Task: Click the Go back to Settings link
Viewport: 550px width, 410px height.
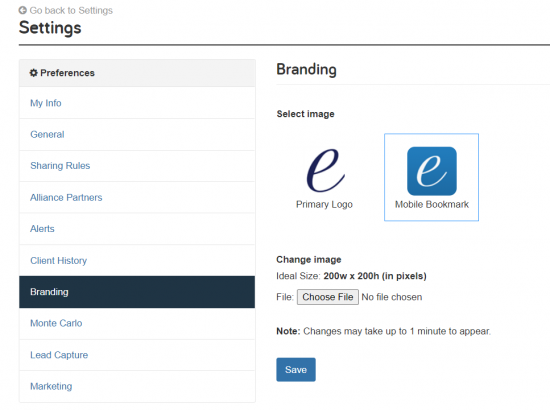Action: coord(71,11)
